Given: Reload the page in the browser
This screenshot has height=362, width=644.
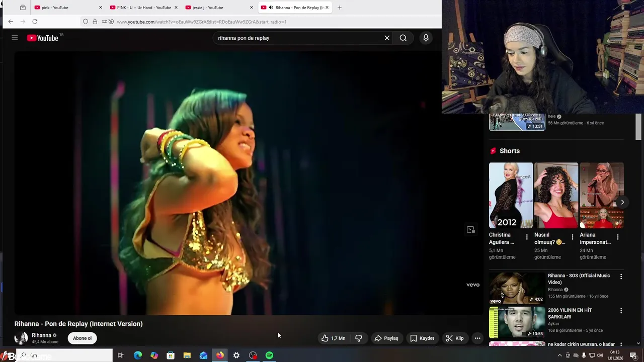Looking at the screenshot, I should pyautogui.click(x=35, y=21).
